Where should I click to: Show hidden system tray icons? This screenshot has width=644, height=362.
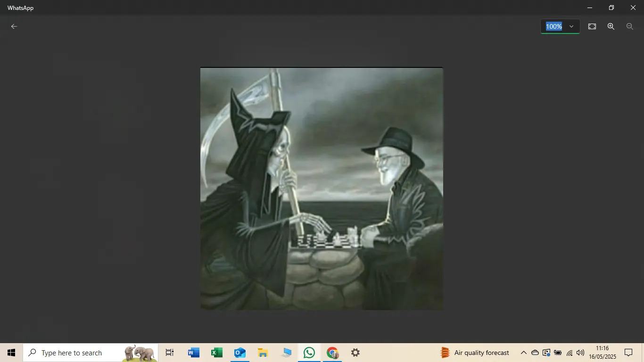523,353
